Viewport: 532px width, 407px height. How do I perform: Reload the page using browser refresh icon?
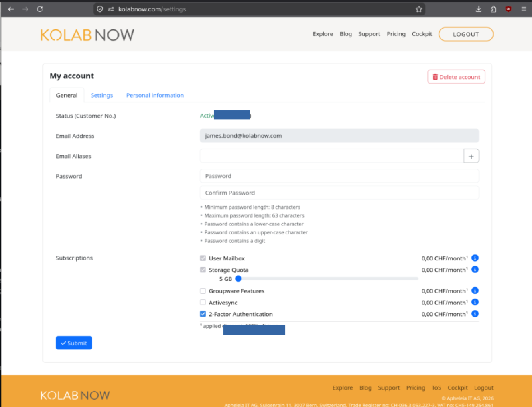40,9
